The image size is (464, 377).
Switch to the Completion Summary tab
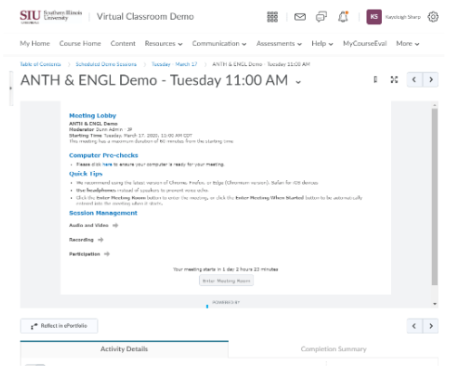point(333,349)
